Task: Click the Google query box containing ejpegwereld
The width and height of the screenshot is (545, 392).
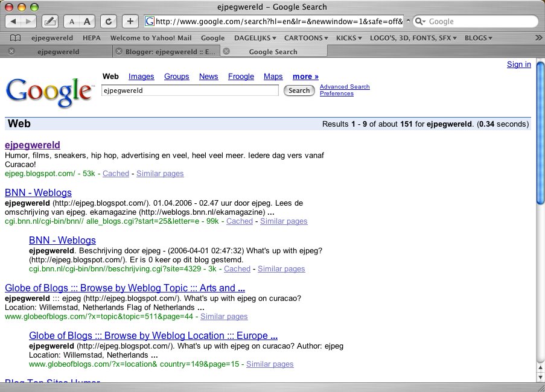Action: pyautogui.click(x=190, y=90)
